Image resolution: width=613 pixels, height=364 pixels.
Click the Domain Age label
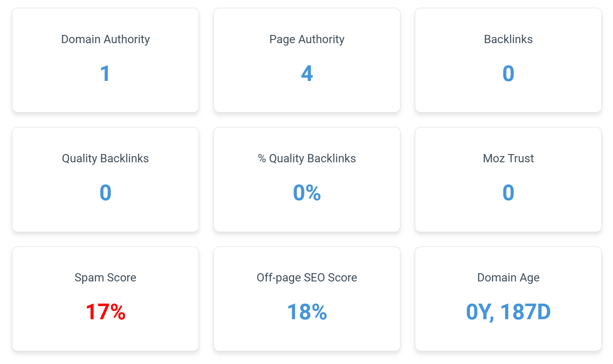(508, 278)
